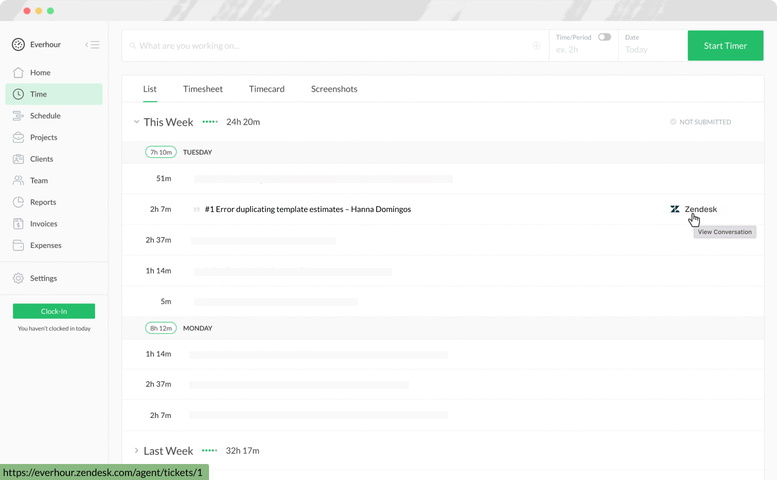Select the ticket #1 Error duplicating template entry
This screenshot has width=777, height=480.
pos(308,209)
